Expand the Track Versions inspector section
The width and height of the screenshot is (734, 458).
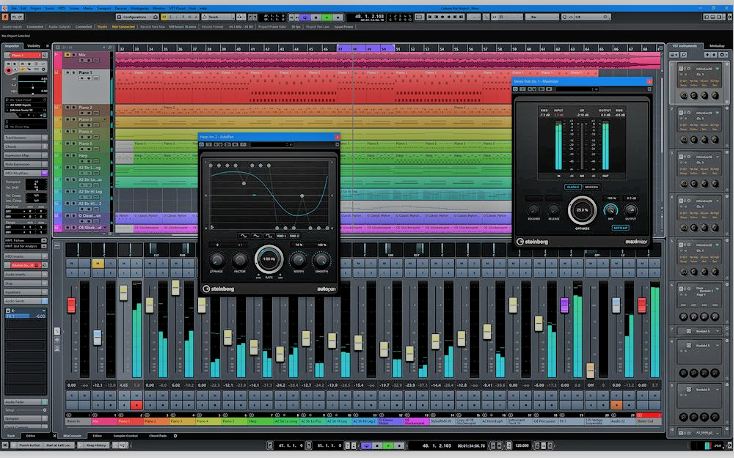(26, 138)
